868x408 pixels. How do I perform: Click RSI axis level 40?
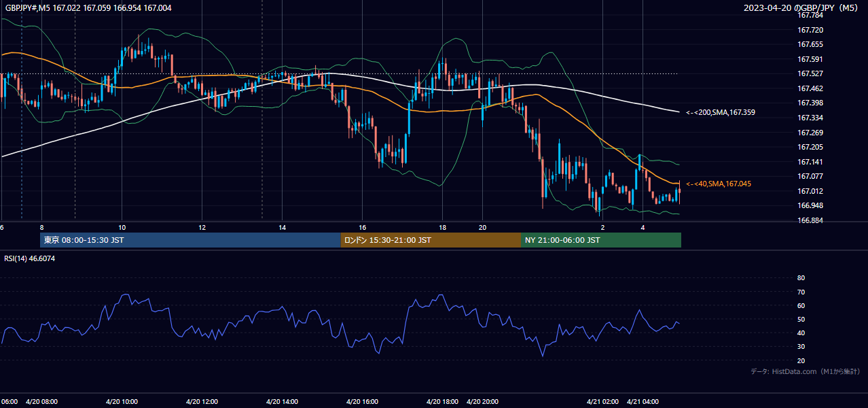(x=801, y=333)
